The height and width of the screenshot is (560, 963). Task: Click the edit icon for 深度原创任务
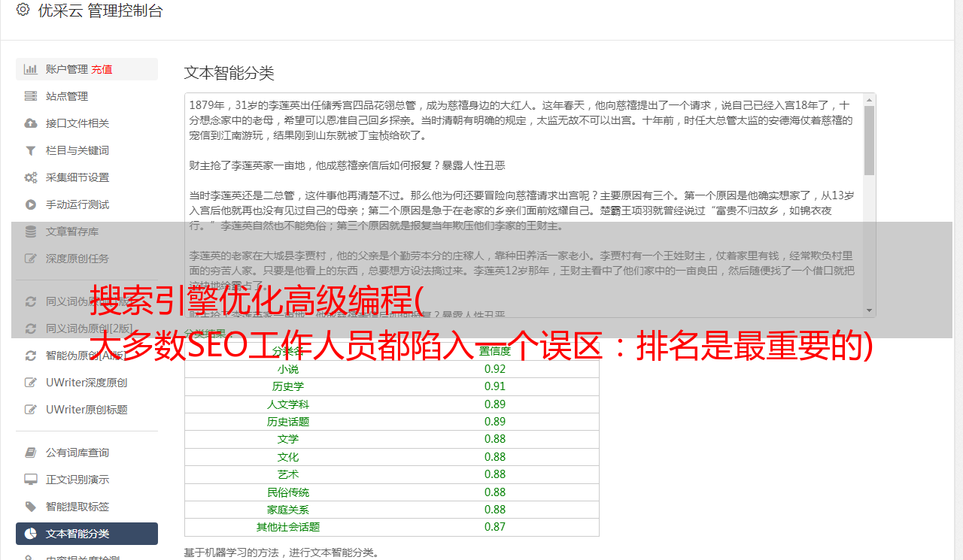tap(31, 259)
